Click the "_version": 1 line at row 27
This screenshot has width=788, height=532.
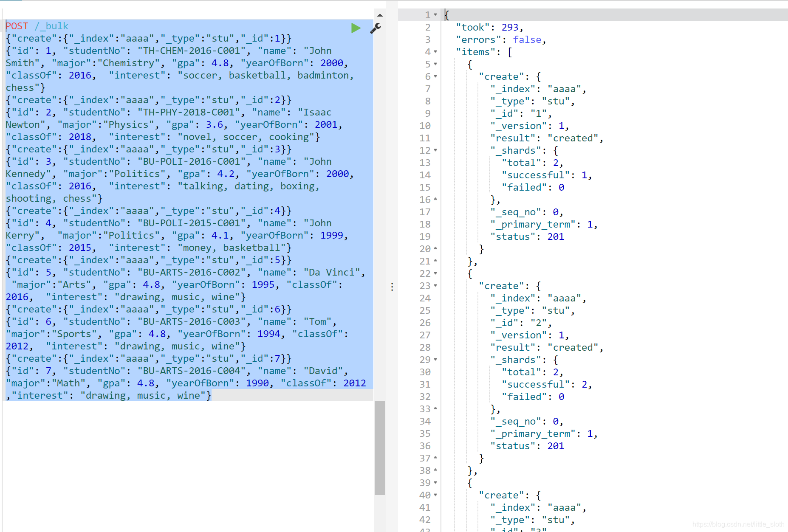point(530,335)
